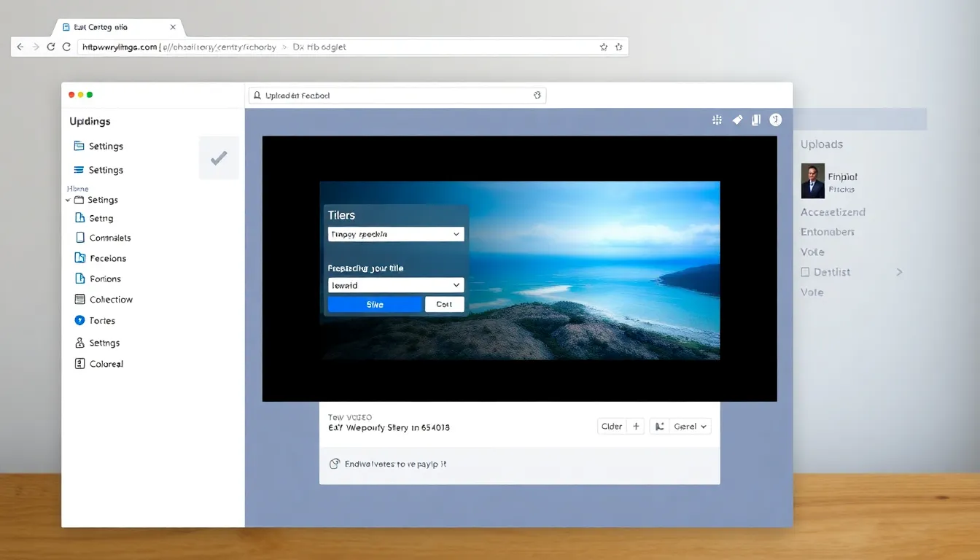This screenshot has height=560, width=980.
Task: Toggle the large checkmark box in sidebar
Action: (219, 158)
